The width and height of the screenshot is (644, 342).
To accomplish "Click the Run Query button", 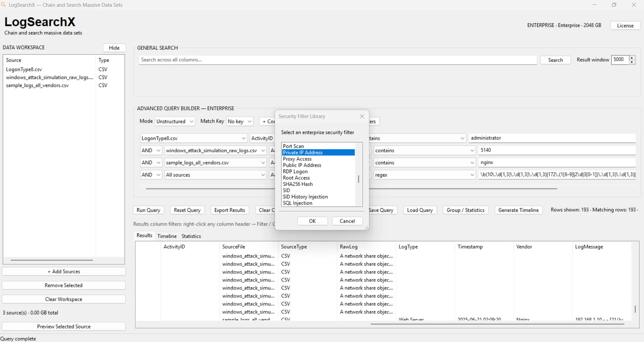I will [x=148, y=210].
